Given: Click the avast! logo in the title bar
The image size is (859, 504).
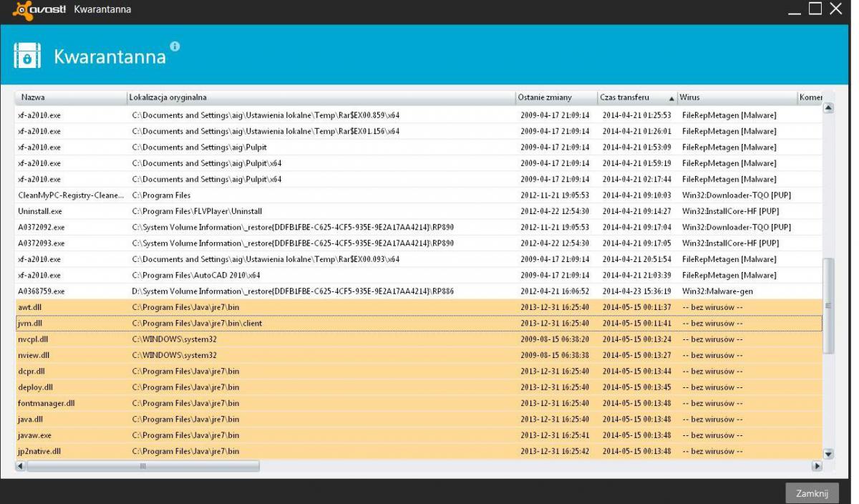Looking at the screenshot, I should click(x=39, y=9).
